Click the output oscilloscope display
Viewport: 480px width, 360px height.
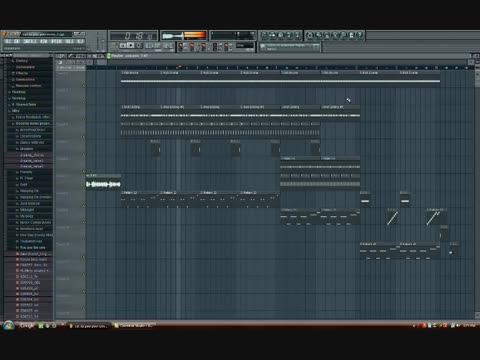coord(172,35)
